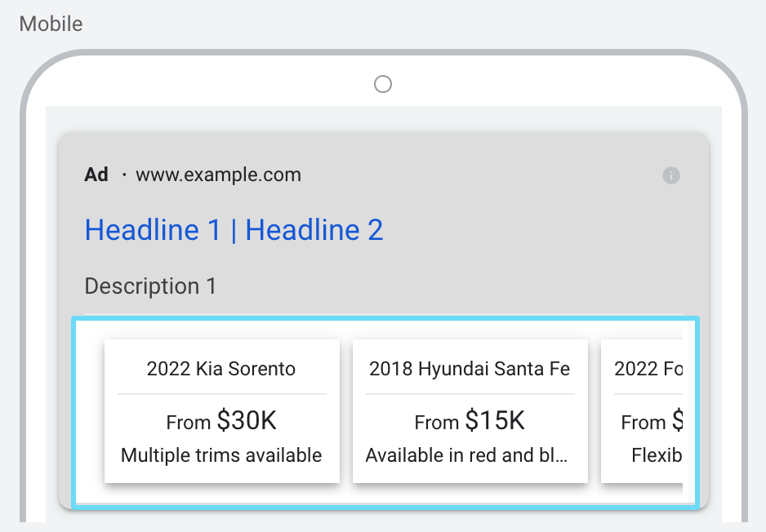
Task: Click Multiple trims available text
Action: [221, 455]
